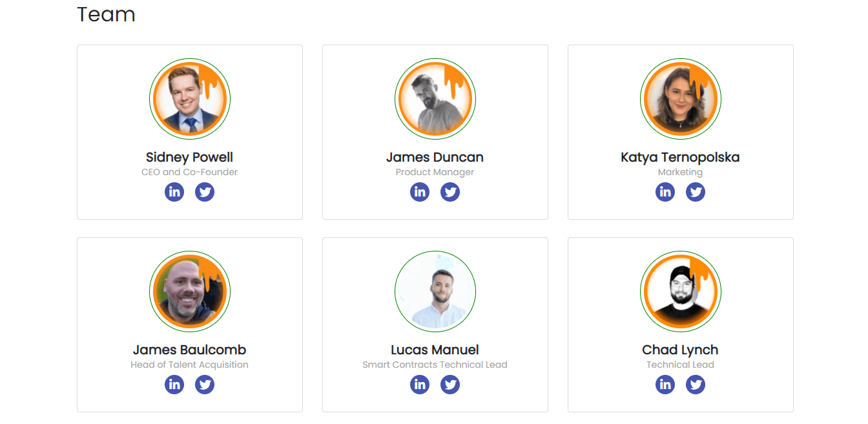Open Sidney Powell's LinkedIn profile icon
This screenshot has width=868, height=424.
click(x=174, y=192)
